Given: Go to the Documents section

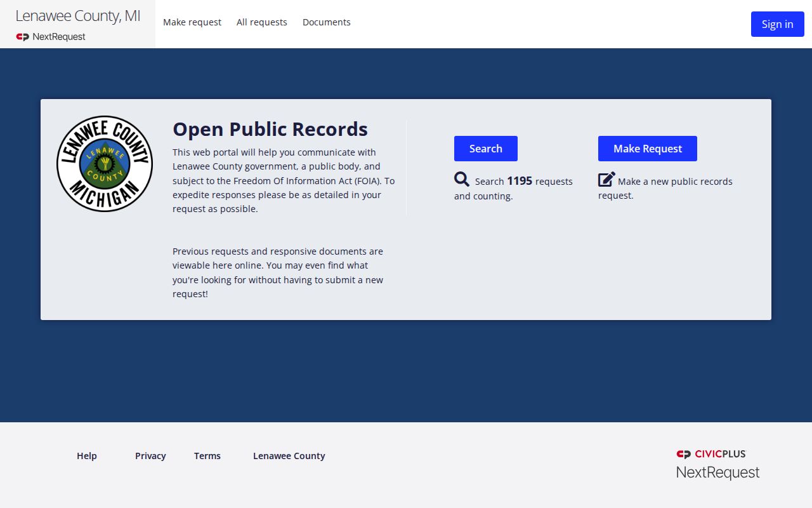Looking at the screenshot, I should click(x=327, y=22).
